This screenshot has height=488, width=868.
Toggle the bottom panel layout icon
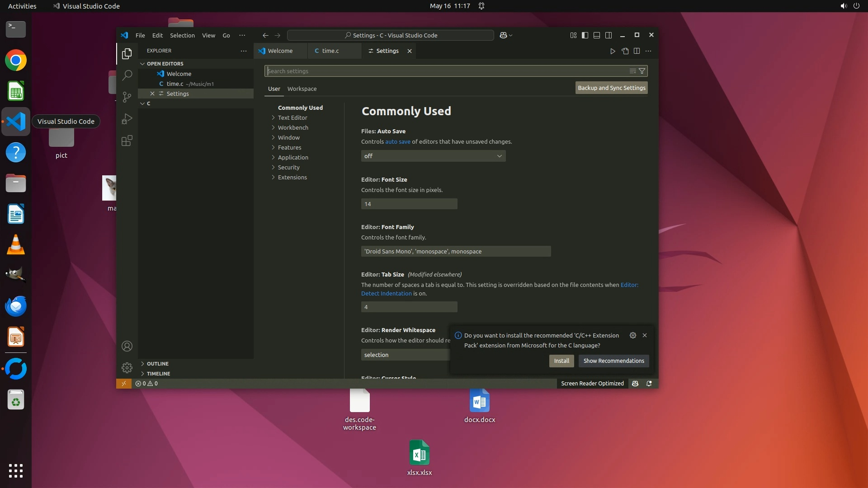point(597,35)
